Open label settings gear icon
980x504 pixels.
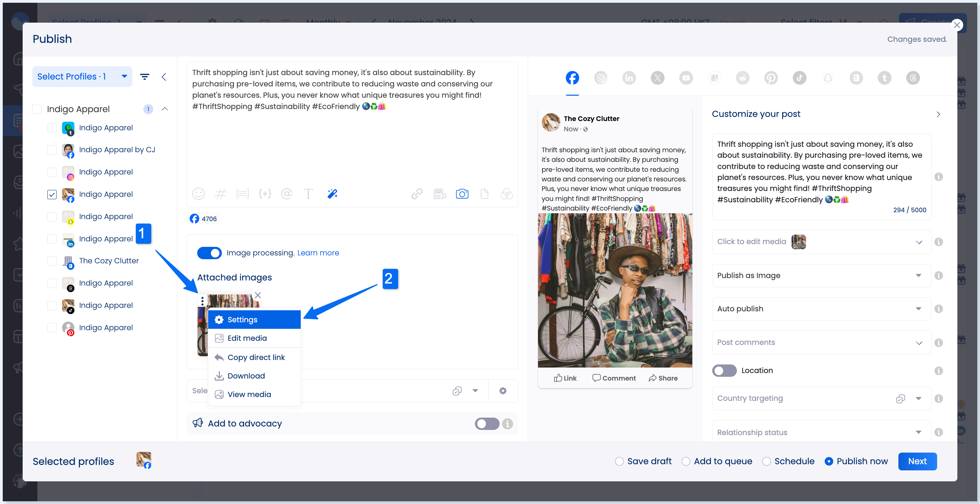coord(503,391)
